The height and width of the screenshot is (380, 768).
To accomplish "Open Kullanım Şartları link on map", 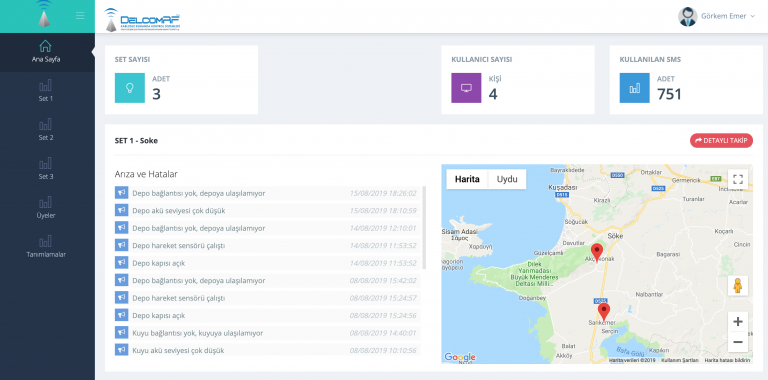I will (680, 360).
